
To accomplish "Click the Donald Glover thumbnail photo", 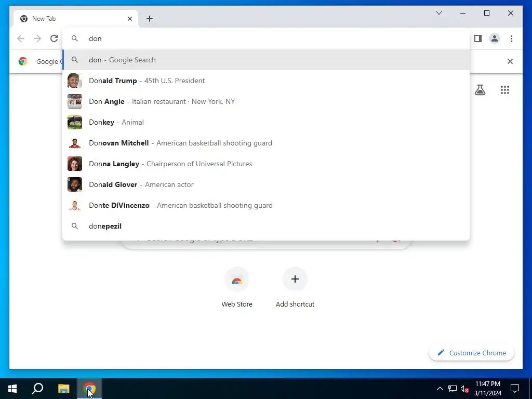I will 75,184.
